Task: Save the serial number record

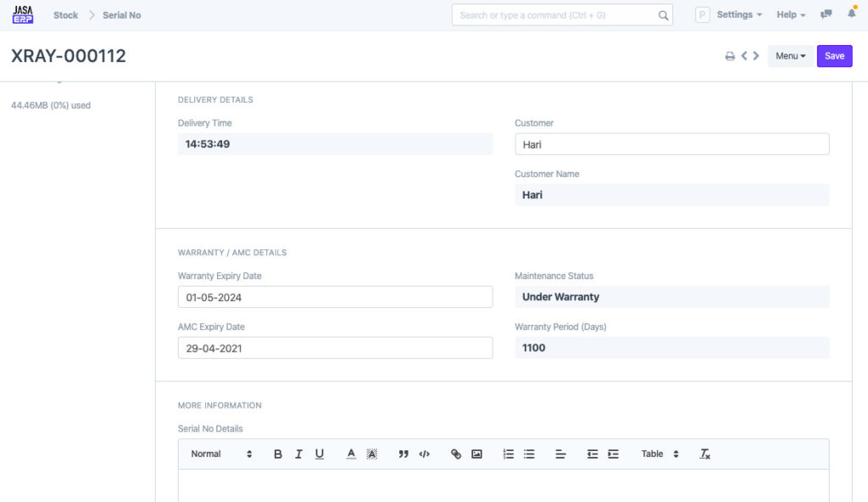Action: tap(834, 56)
